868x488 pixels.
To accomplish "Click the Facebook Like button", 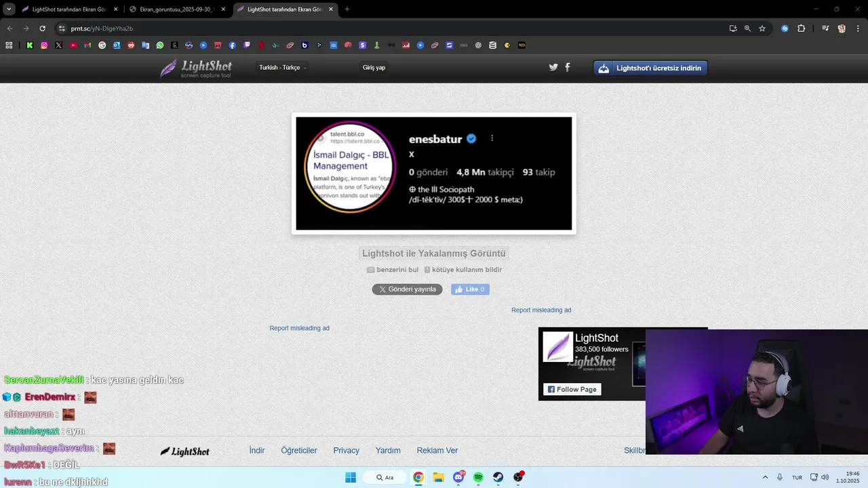I will 470,289.
